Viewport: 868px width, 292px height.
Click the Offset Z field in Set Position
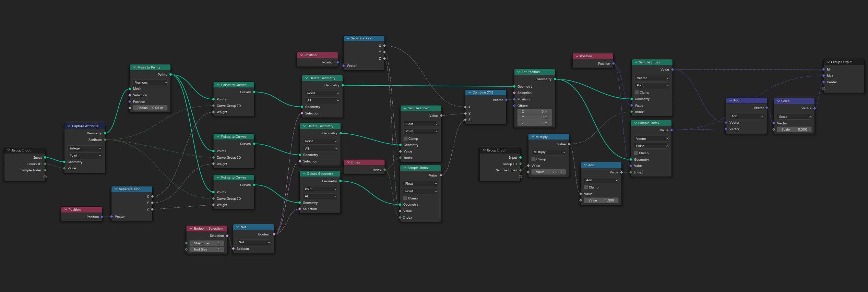[x=535, y=123]
